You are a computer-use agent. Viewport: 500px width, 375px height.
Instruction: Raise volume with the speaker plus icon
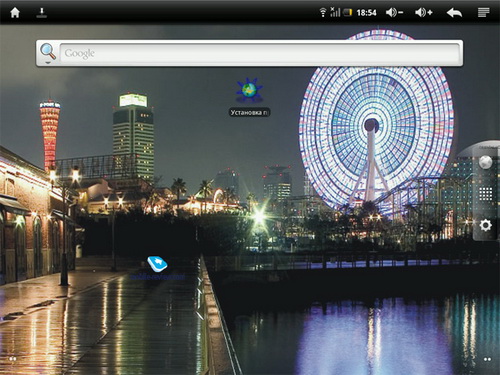[424, 13]
